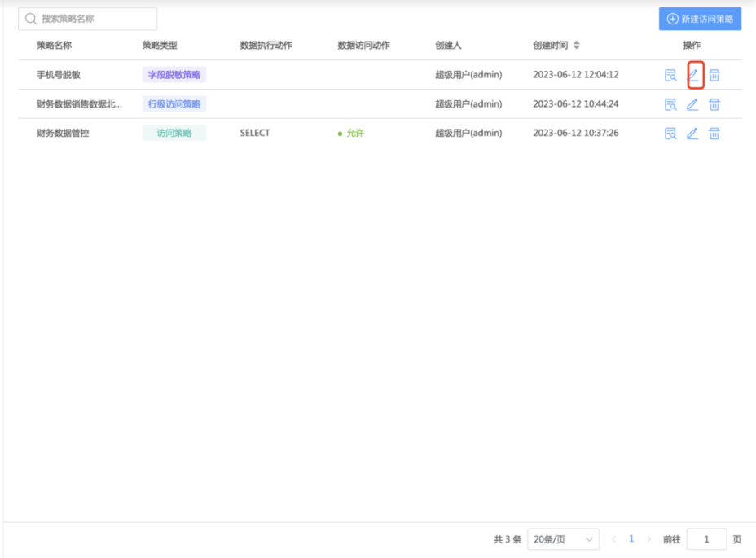Click timestamp 2023-06-12 10:44:24

pos(576,104)
